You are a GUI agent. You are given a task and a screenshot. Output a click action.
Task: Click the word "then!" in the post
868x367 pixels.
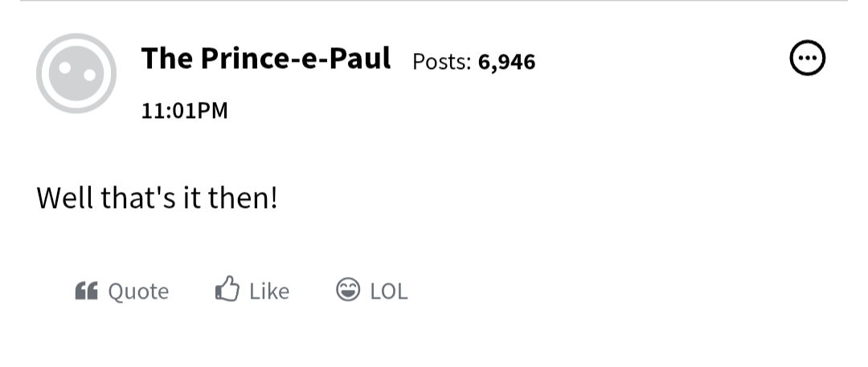tap(243, 198)
